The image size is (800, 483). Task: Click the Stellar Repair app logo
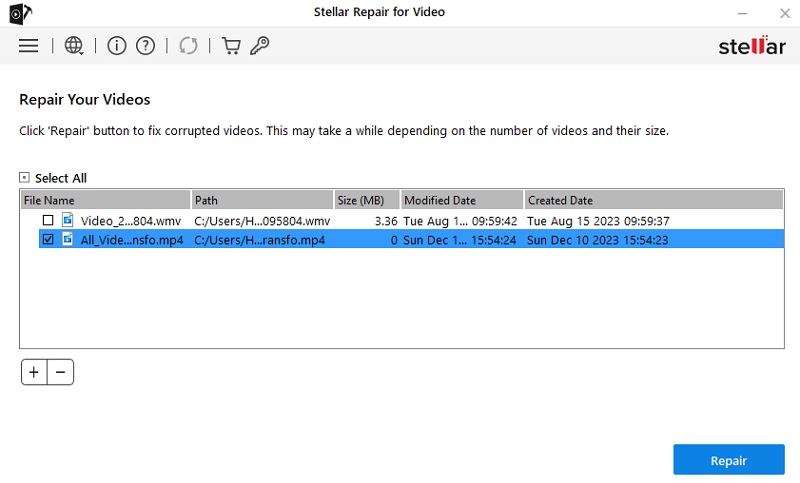(20, 13)
